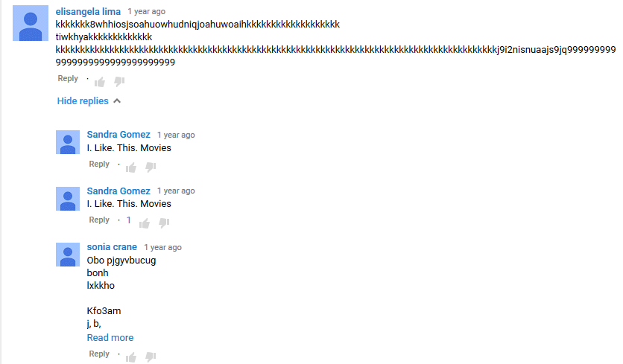Dislike the first Sandra Gomez reply
Screen dimensions: 623x364
(151, 167)
